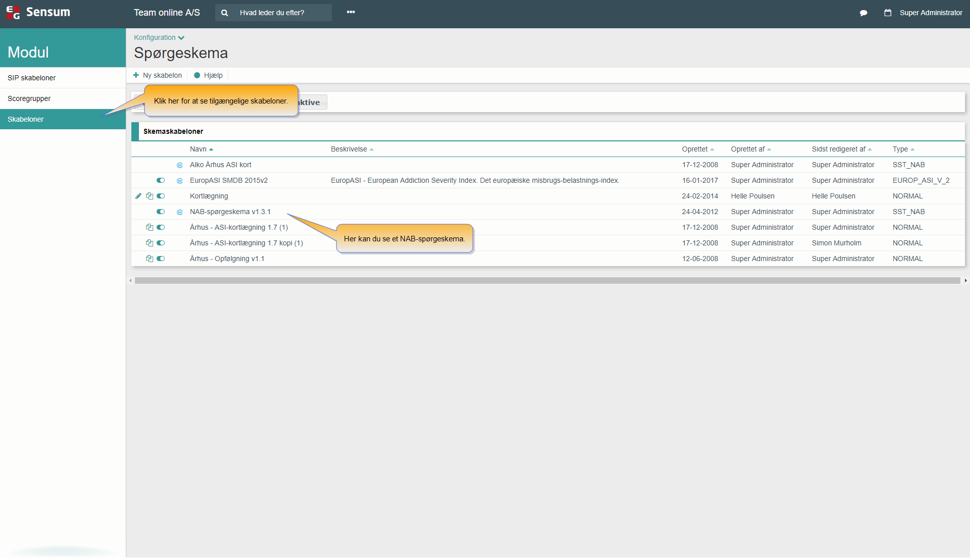Click the scrollbar right arrow
Screen dimensions: 970x560
coord(965,280)
